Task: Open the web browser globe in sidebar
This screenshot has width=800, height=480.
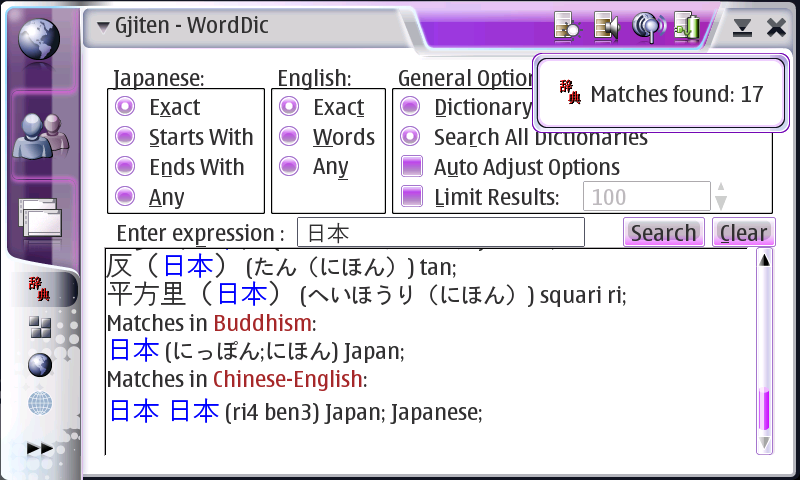Action: pos(39,40)
